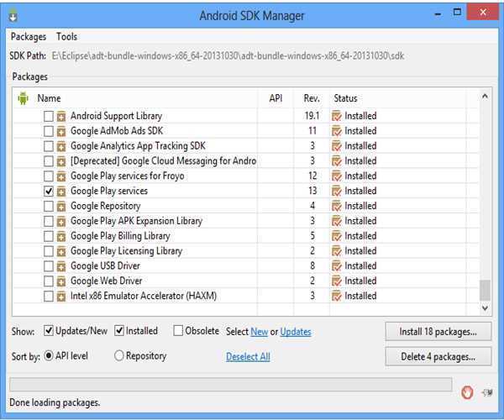This screenshot has height=420, width=504.
Task: Click the Updates link
Action: pos(296,332)
